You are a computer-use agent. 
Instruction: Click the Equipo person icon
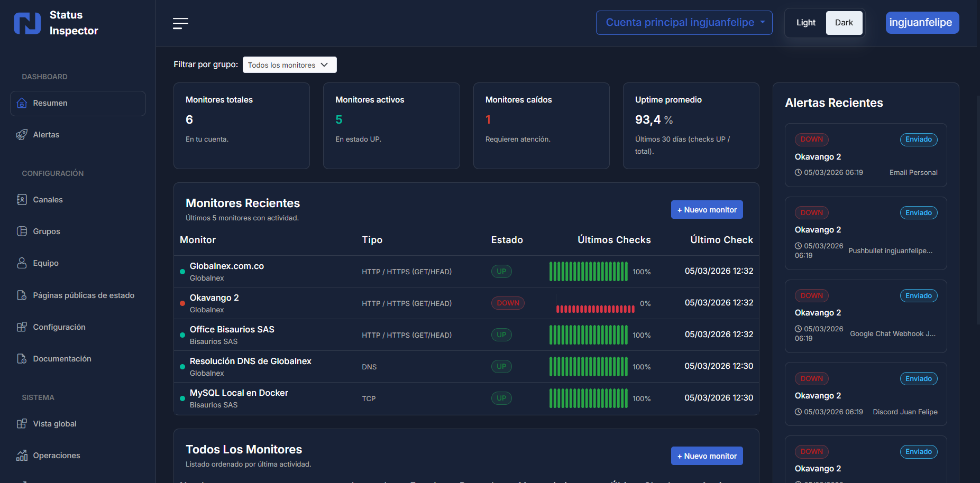pyautogui.click(x=22, y=263)
